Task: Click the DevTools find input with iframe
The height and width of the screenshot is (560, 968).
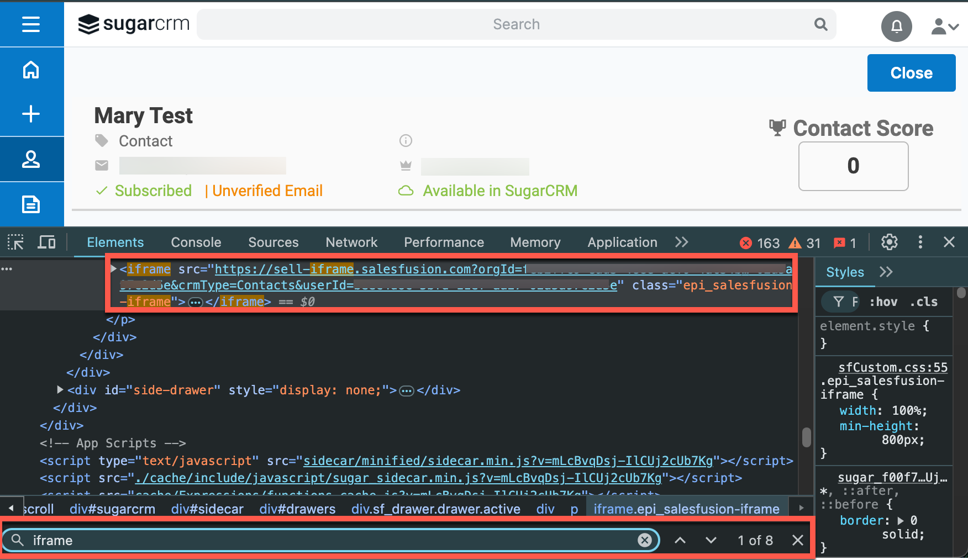Action: click(332, 540)
